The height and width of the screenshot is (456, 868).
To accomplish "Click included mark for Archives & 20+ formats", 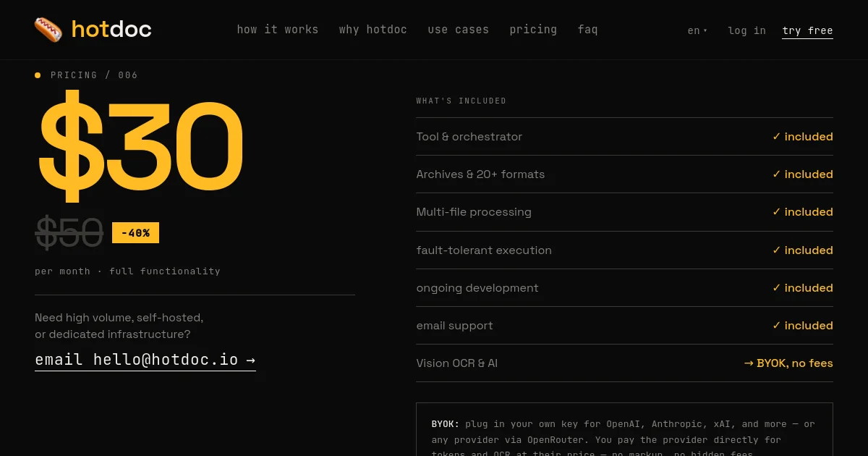I will 802,174.
